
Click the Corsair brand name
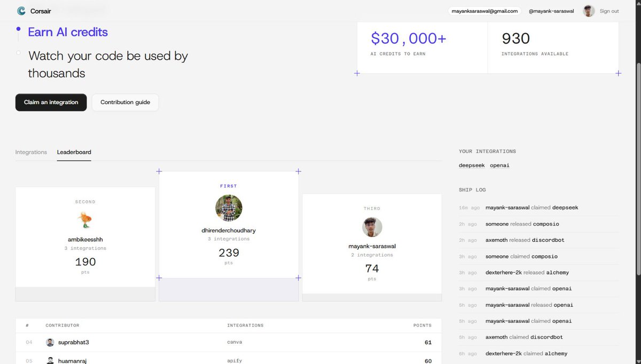(x=41, y=11)
